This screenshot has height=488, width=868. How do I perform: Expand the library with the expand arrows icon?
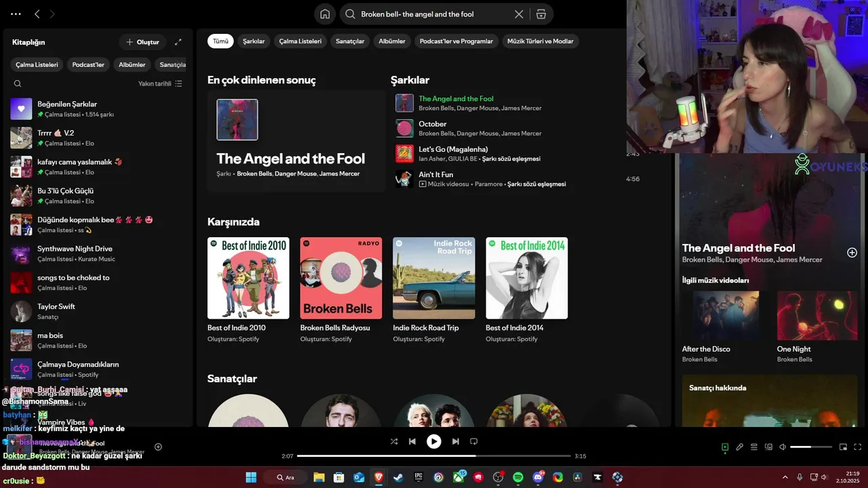[x=178, y=42]
